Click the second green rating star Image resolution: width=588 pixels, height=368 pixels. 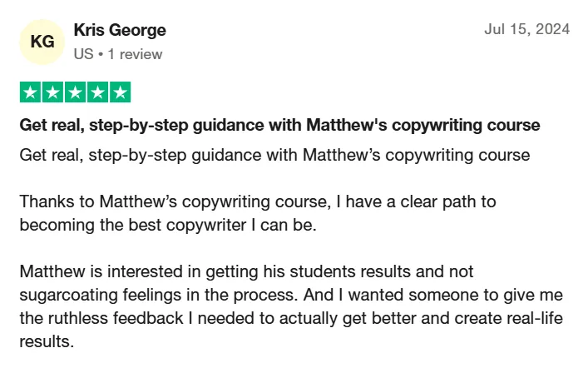point(53,92)
